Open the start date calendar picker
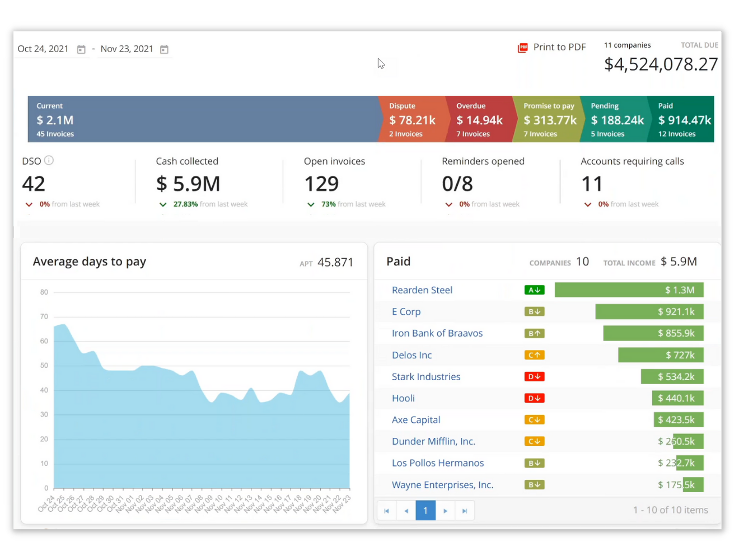Viewport: 739px width, 560px height. (x=81, y=49)
